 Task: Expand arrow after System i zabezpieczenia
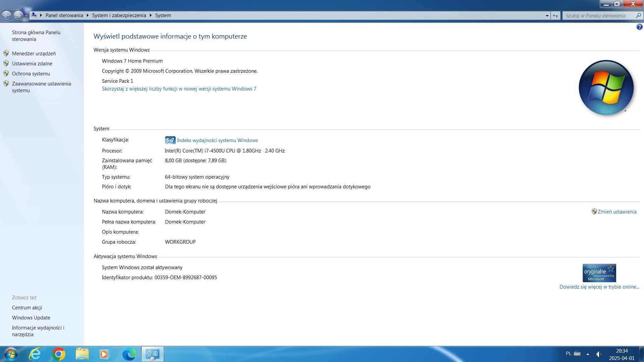151,15
